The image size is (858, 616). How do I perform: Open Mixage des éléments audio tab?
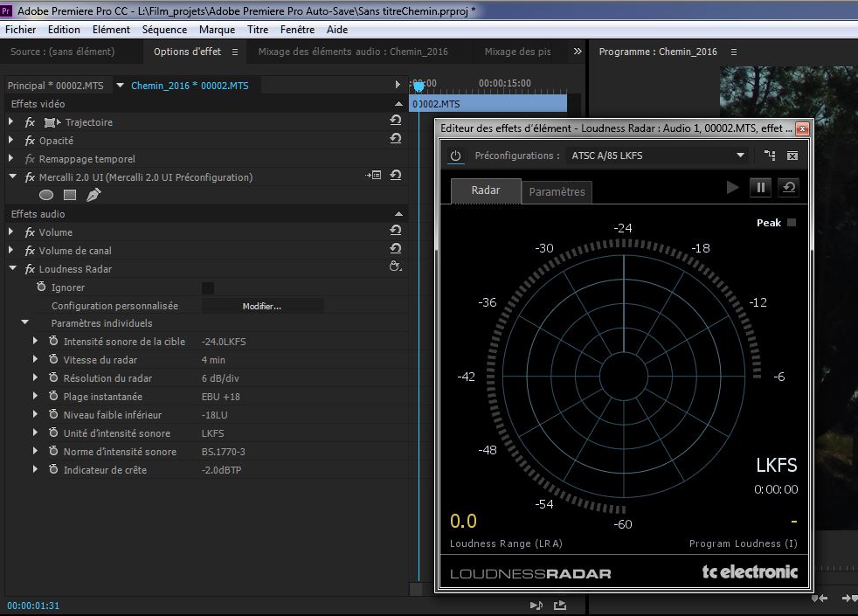point(353,52)
